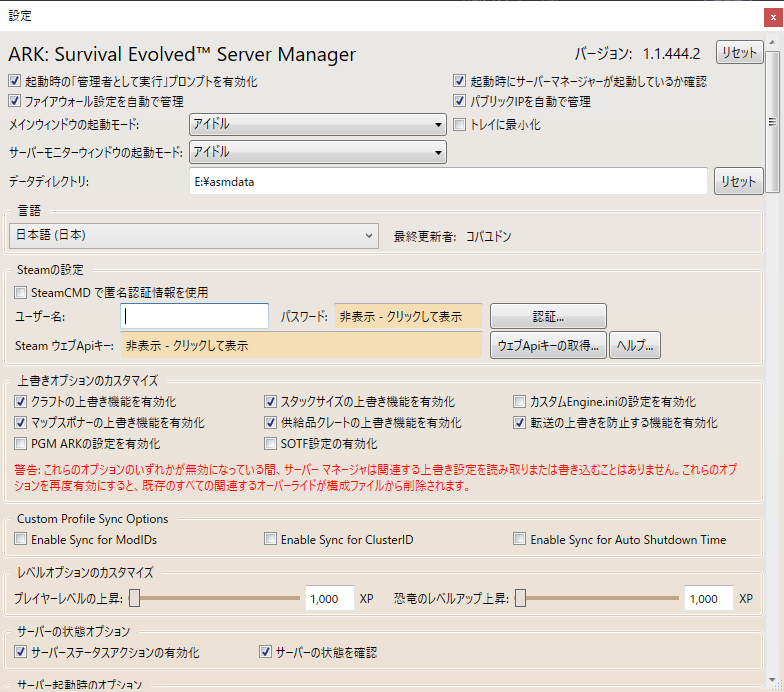Click the 認証... button

(548, 316)
